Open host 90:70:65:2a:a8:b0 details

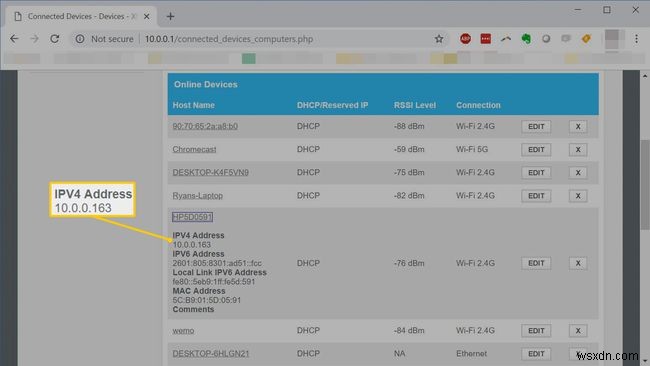(205, 126)
